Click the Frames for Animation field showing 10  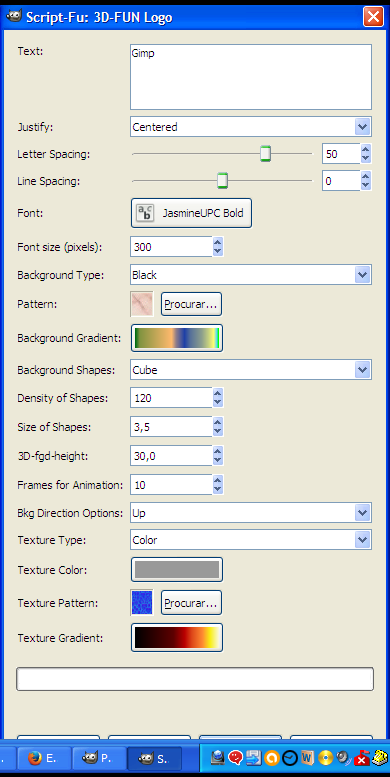[171, 485]
